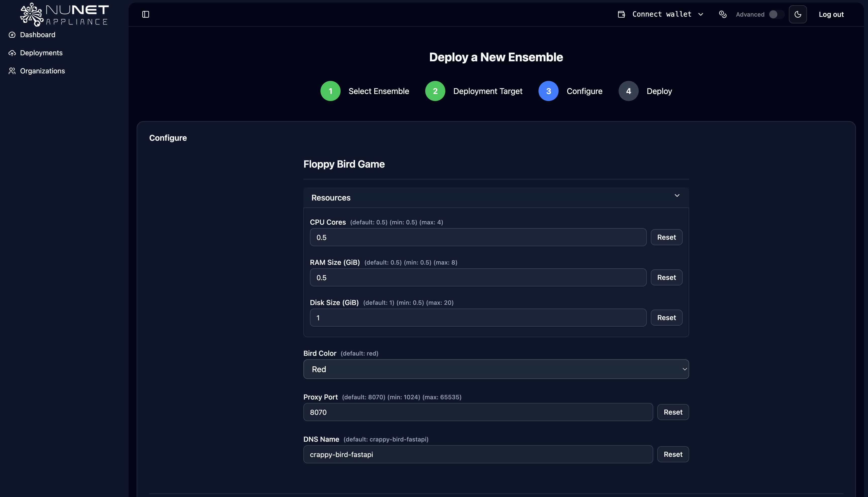This screenshot has height=497, width=868.
Task: Open the Organizations sidebar menu
Action: 42,71
